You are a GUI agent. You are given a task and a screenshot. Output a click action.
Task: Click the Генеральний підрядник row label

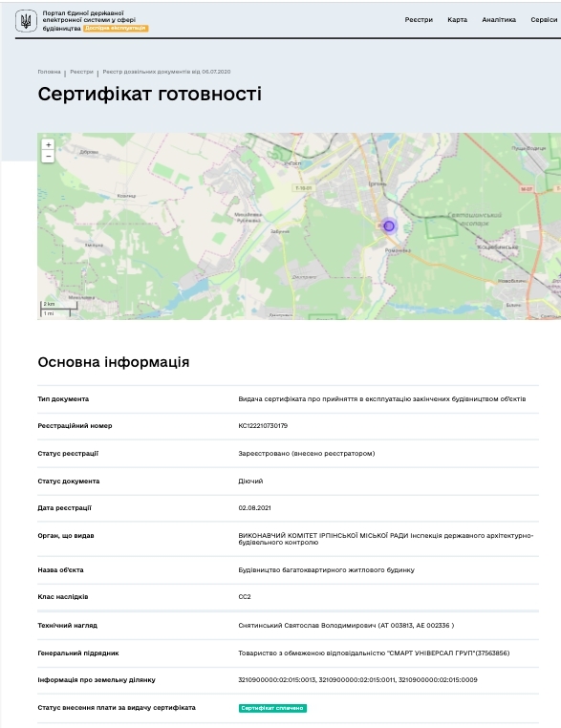(x=78, y=653)
